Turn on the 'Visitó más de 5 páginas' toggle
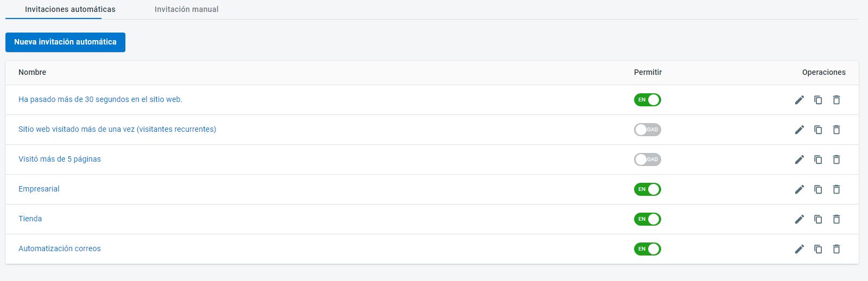Screen dimensions: 868x281 coord(648,159)
